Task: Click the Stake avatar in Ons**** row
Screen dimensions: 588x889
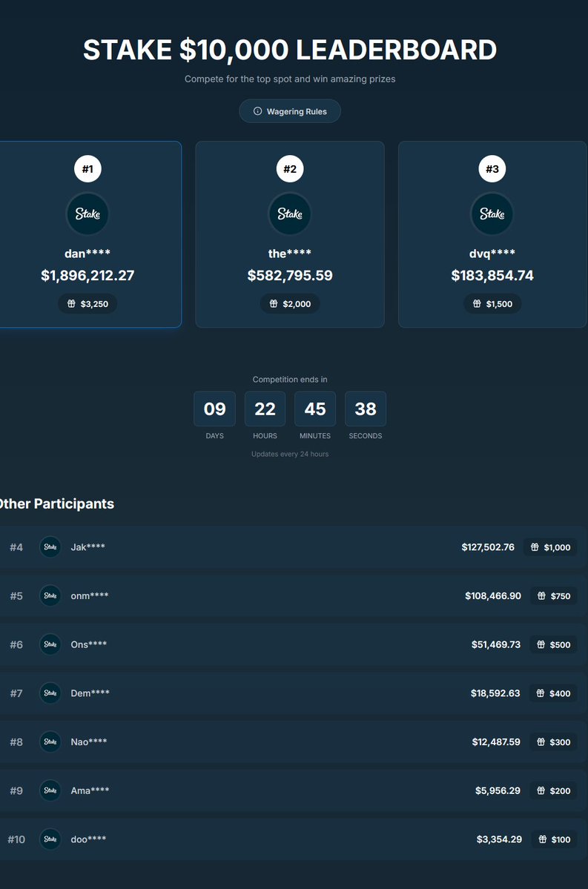Action: (50, 644)
